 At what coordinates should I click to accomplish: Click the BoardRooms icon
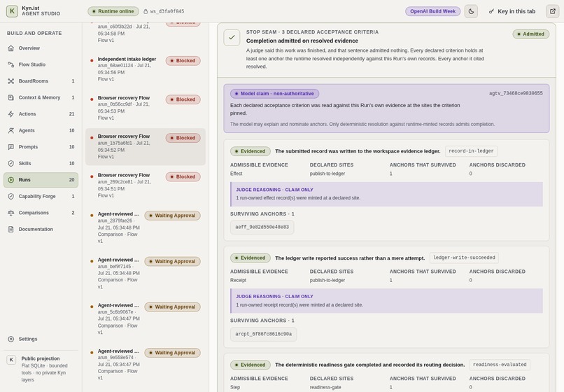pos(11,81)
